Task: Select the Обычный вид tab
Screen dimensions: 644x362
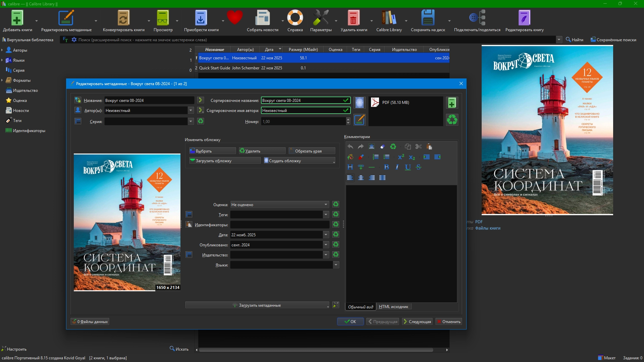Action: (x=360, y=307)
